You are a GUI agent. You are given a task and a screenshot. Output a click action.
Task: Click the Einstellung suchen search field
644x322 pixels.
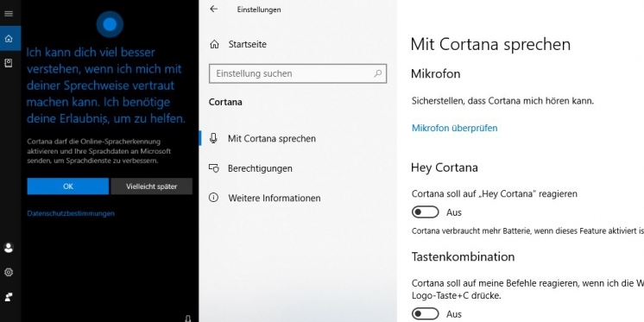298,73
